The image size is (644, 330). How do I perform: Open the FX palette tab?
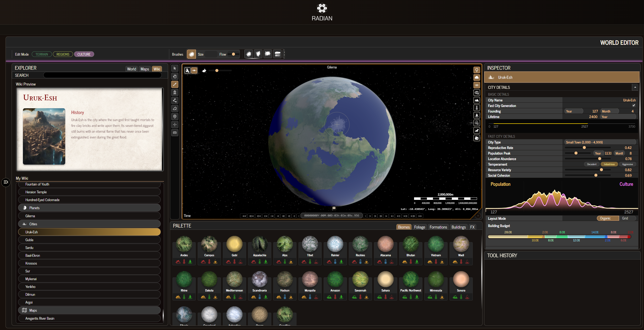pyautogui.click(x=472, y=227)
